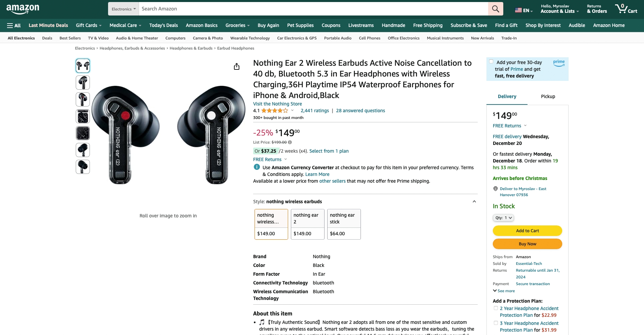Image resolution: width=644 pixels, height=335 pixels.
Task: Switch to the Pickup tab
Action: pos(548,96)
